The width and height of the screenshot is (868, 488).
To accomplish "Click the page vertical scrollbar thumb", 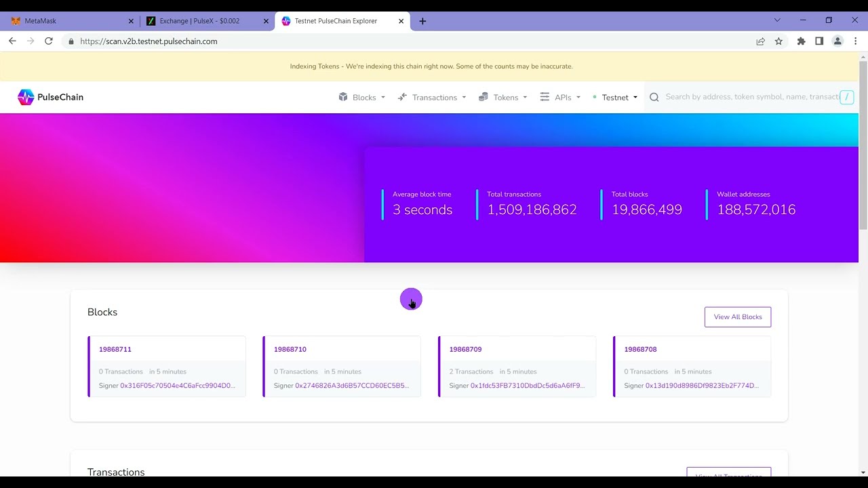I will [863, 144].
